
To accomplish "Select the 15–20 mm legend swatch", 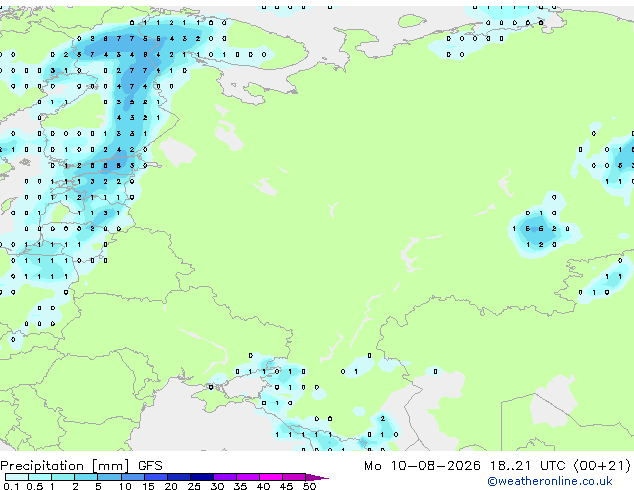I will click(x=156, y=477).
